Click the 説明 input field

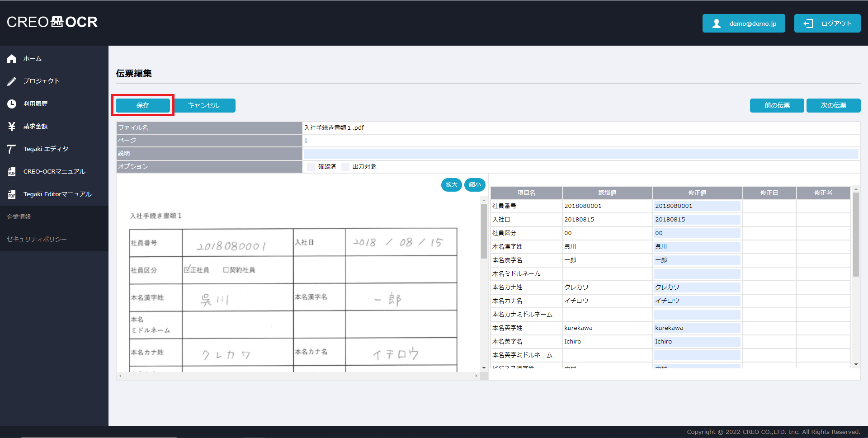581,154
